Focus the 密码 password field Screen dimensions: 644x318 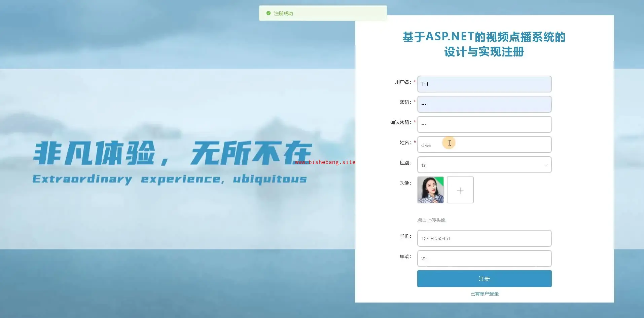click(484, 104)
